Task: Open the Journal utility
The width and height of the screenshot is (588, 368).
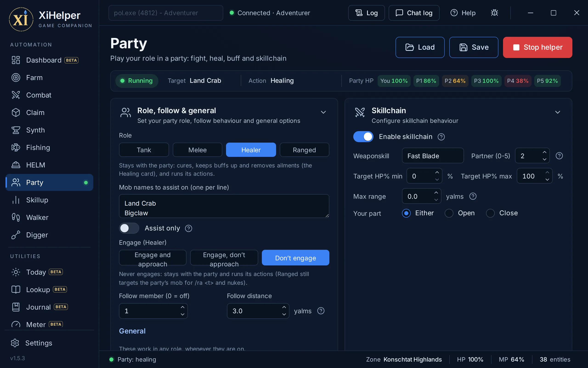Action: pyautogui.click(x=49, y=307)
